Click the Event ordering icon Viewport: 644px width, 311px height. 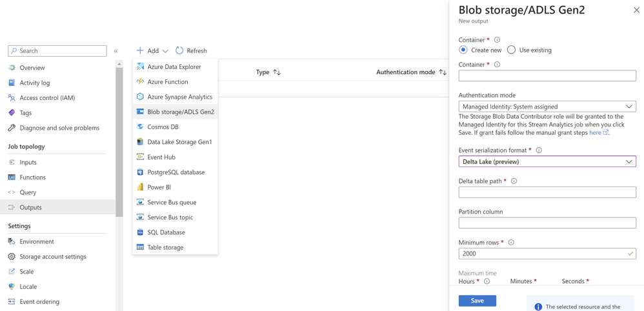point(12,301)
